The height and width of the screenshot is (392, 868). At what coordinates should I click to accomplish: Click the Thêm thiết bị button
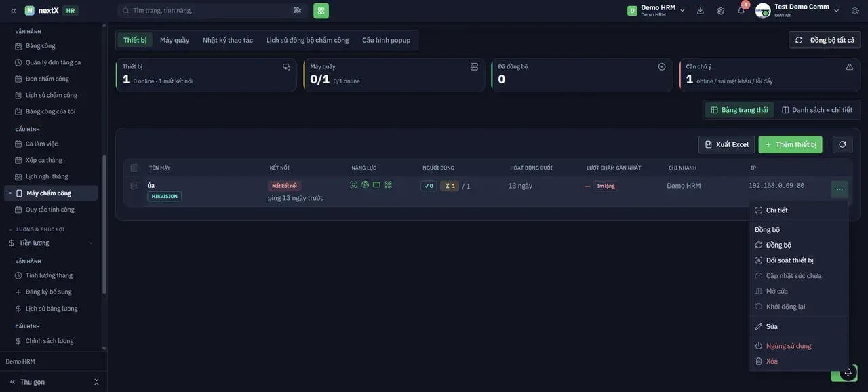(791, 144)
